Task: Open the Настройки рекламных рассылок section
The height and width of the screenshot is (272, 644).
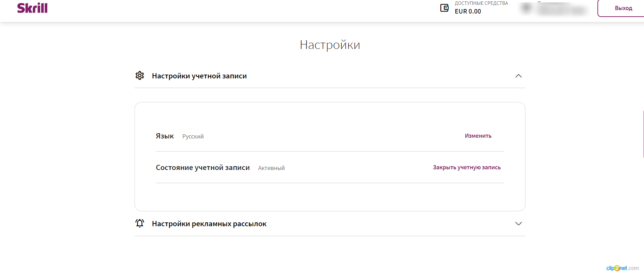Action: [x=330, y=224]
